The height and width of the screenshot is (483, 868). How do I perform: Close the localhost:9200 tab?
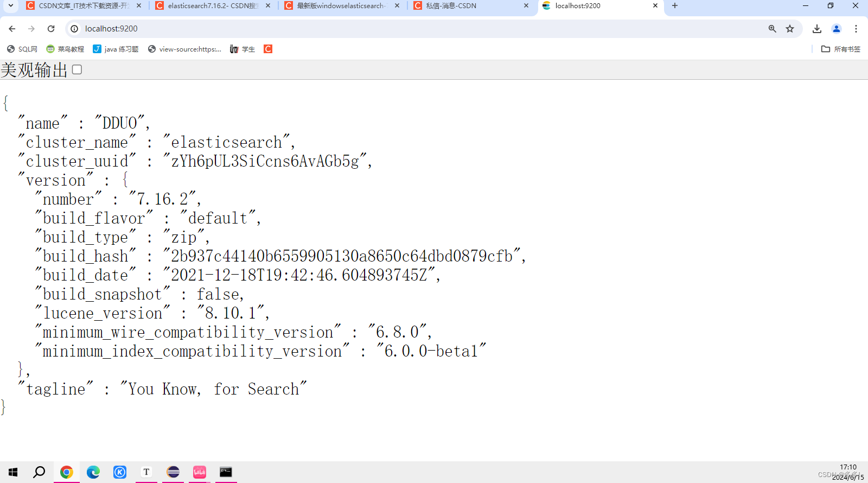(655, 5)
